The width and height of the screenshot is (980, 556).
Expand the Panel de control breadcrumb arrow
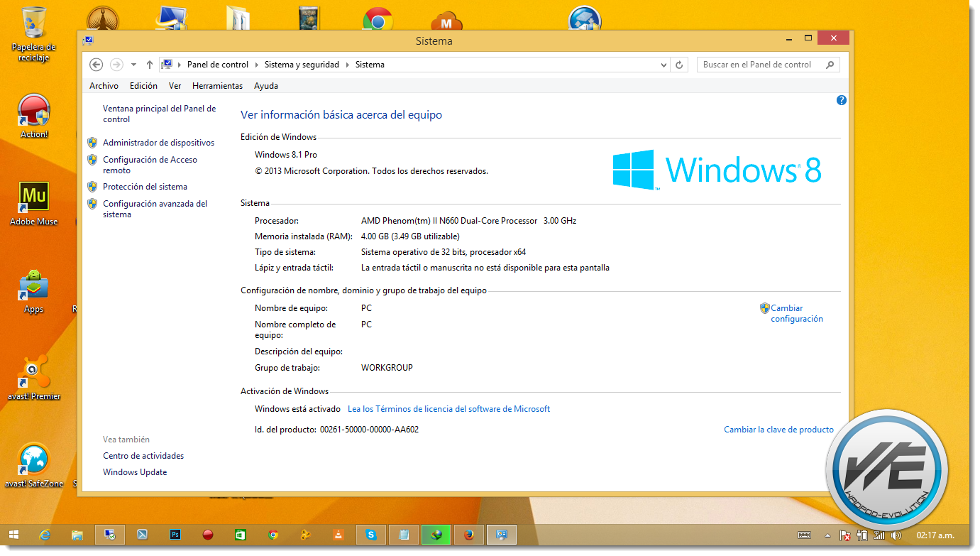[257, 65]
